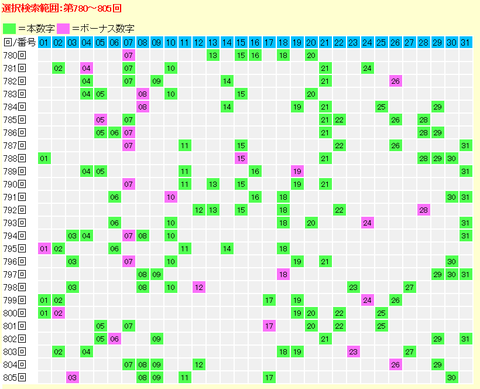Click green 13 in row 790回

pyautogui.click(x=213, y=184)
